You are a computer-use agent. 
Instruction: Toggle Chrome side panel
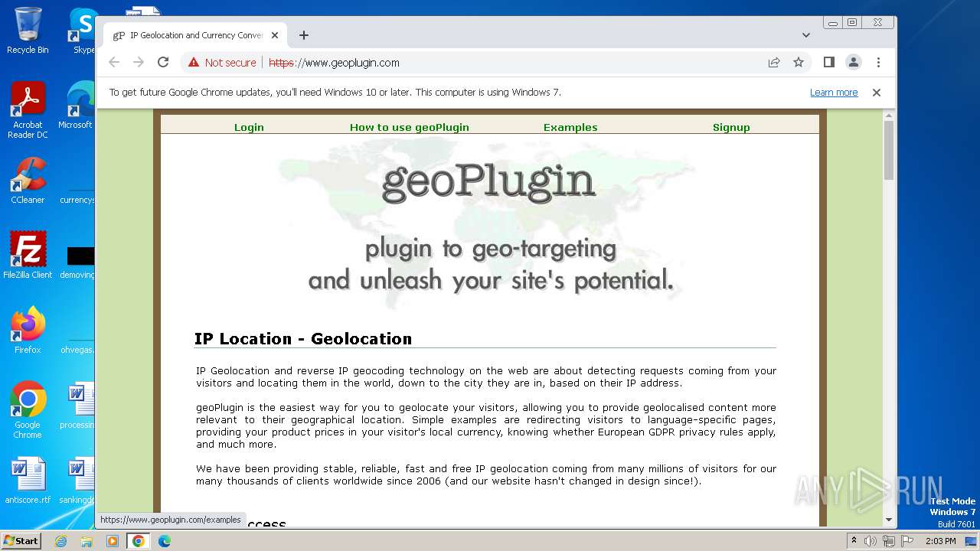828,63
